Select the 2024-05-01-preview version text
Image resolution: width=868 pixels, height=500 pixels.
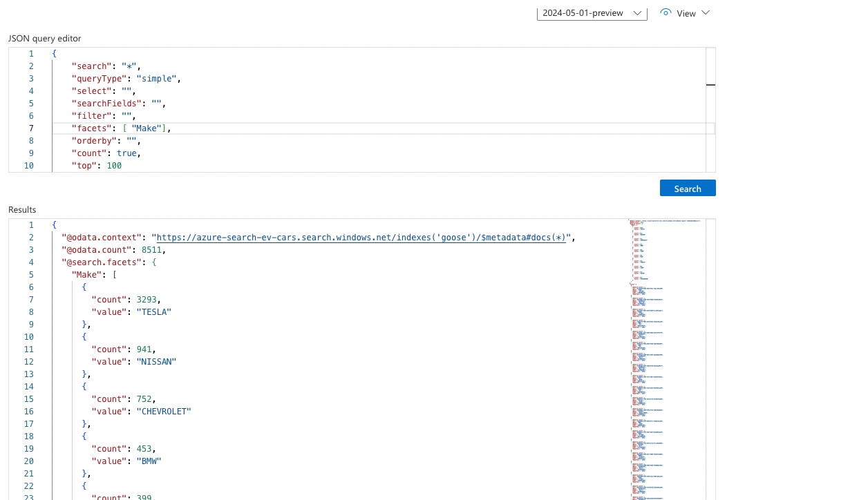coord(583,12)
